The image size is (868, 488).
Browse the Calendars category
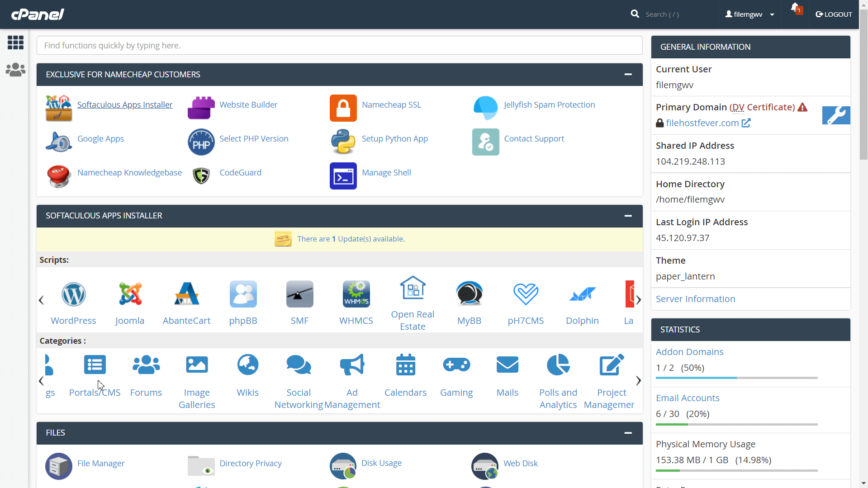click(x=405, y=375)
